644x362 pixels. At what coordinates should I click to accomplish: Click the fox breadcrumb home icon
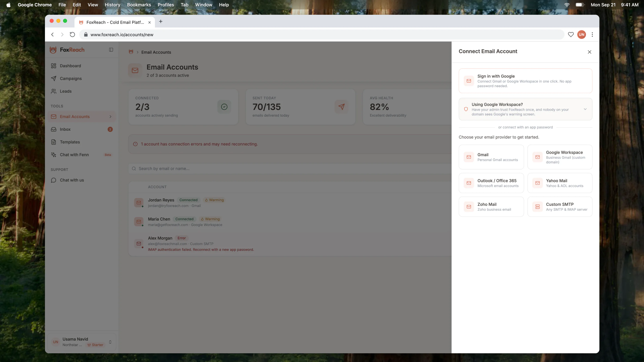pos(131,52)
